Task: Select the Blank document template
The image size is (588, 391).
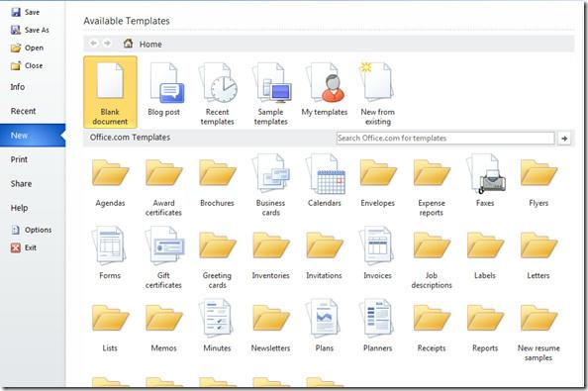Action: (x=110, y=92)
